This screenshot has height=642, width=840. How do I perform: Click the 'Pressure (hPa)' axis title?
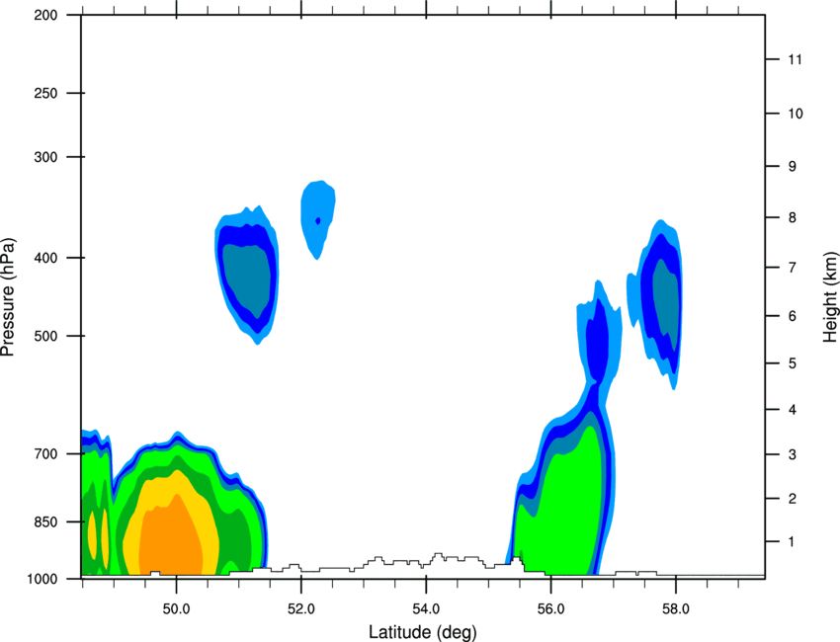tap(8, 297)
